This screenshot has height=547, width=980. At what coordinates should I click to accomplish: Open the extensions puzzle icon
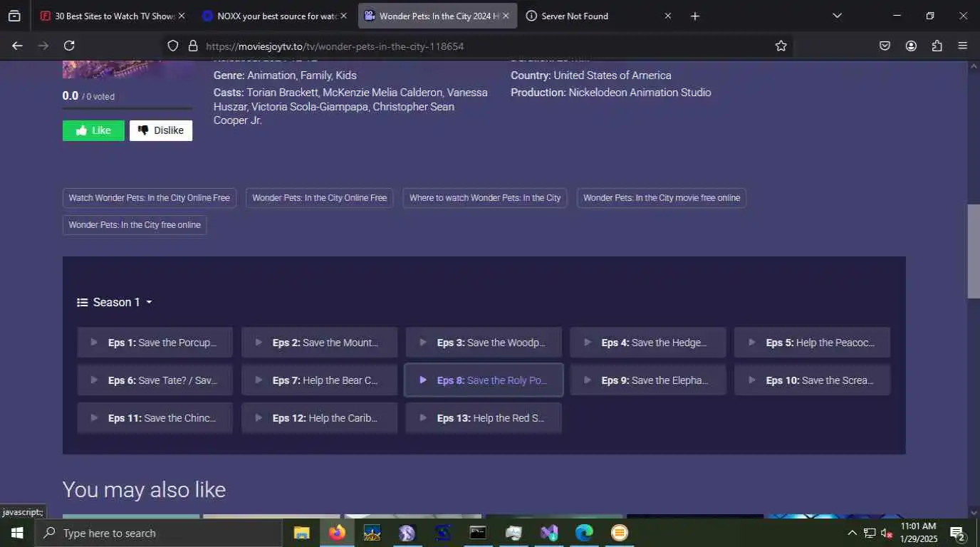click(937, 46)
